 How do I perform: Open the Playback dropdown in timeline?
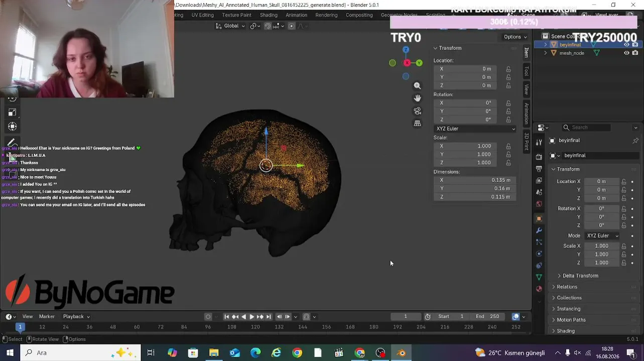(76, 316)
